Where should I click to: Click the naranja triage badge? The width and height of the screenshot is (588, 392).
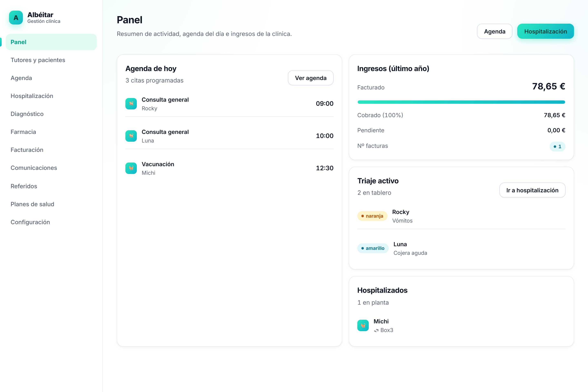click(x=372, y=216)
